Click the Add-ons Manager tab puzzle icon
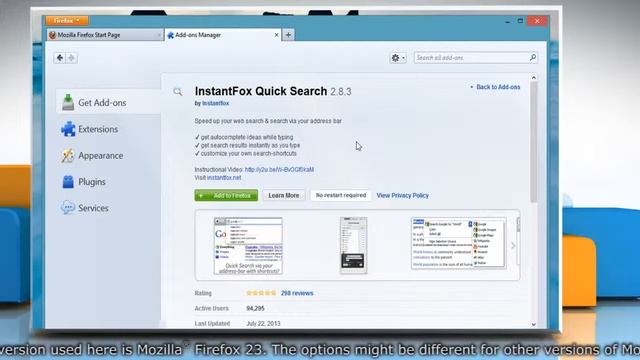This screenshot has height=360, width=640. [x=171, y=36]
